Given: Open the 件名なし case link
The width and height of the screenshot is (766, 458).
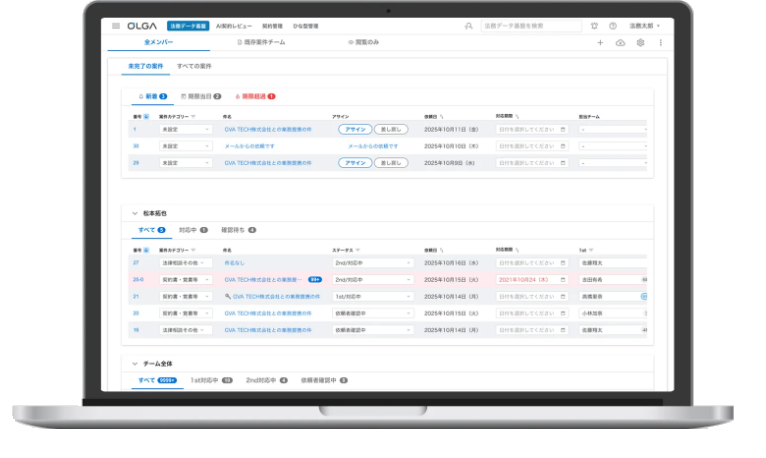Looking at the screenshot, I should click(x=235, y=264).
